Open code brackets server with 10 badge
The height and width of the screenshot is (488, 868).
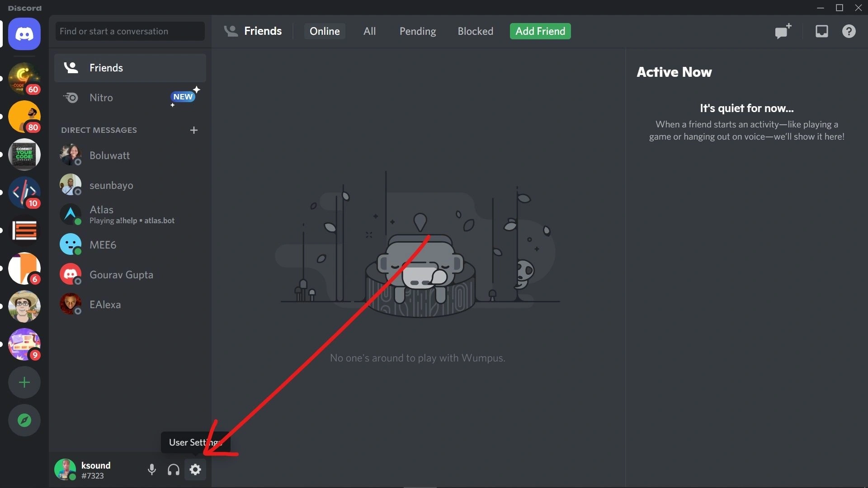24,192
